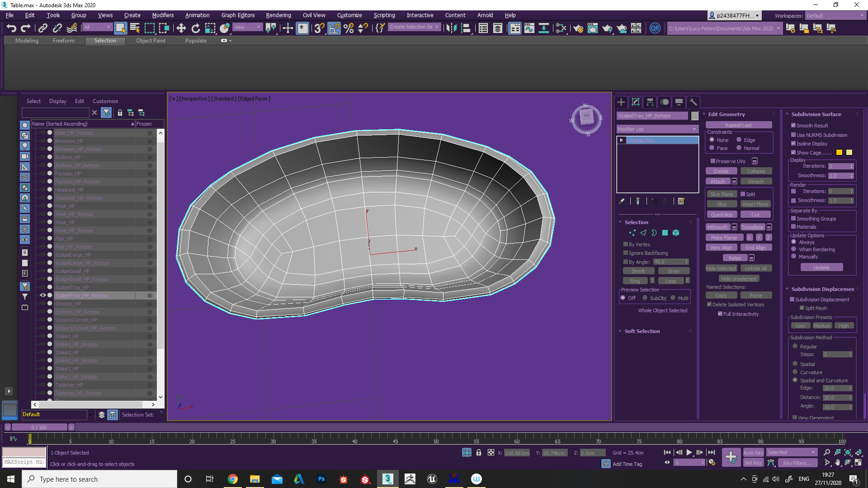The width and height of the screenshot is (868, 488).
Task: Click the Graph Editors menu item
Action: coord(238,15)
